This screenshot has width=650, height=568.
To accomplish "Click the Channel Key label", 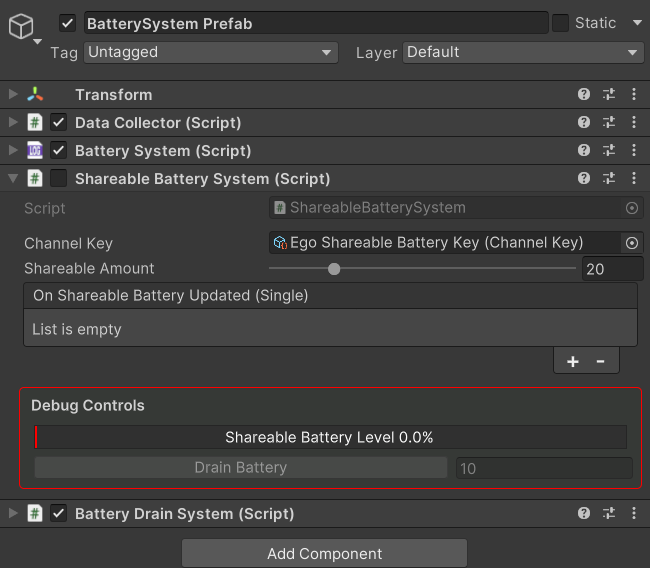I will [68, 243].
